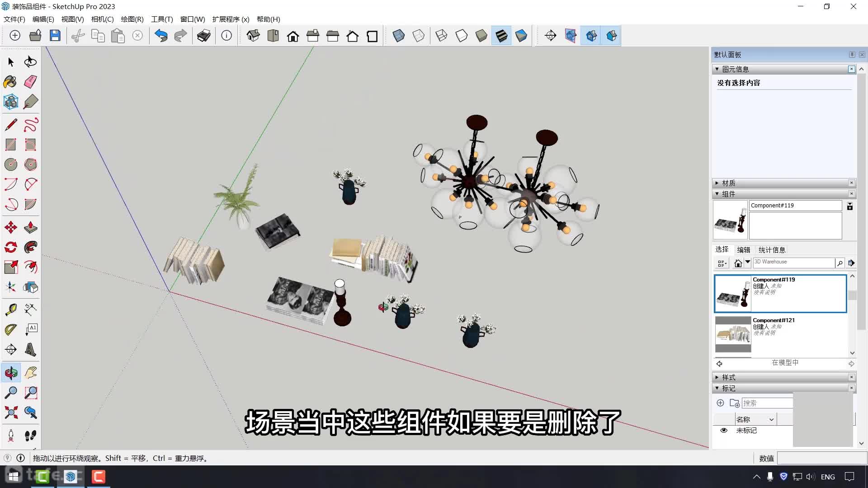Image resolution: width=868 pixels, height=488 pixels.
Task: Select the arrow Select tool
Action: click(x=11, y=62)
